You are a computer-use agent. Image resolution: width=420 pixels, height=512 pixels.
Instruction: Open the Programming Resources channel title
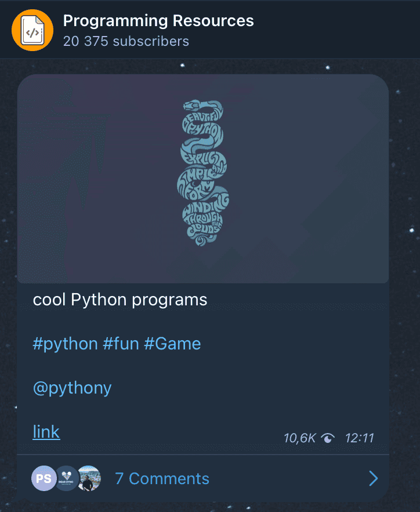point(158,21)
